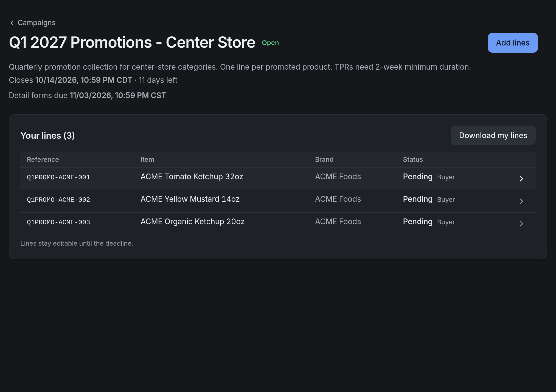This screenshot has width=556, height=392.
Task: Click ACME Foods brand in Tomato Ketchup row
Action: point(338,177)
